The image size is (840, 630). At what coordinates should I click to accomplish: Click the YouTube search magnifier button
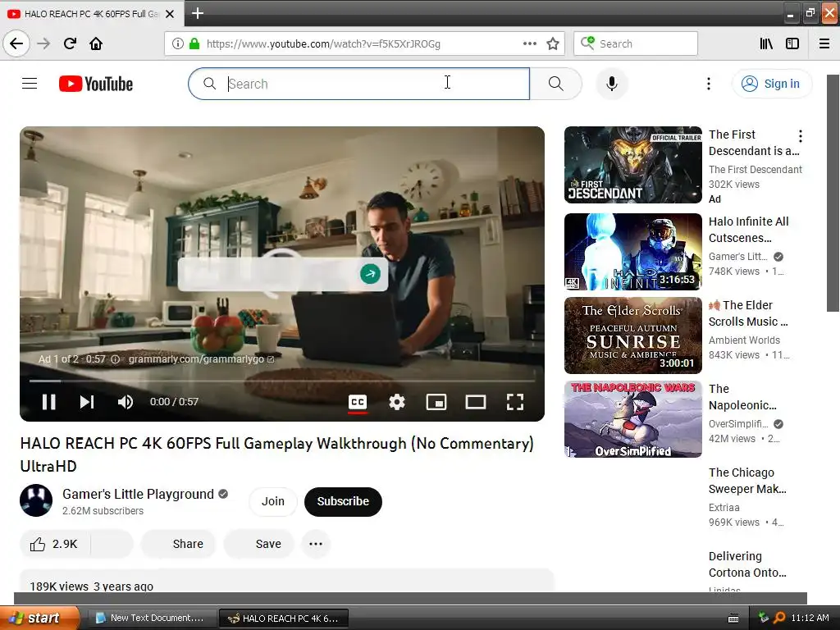coord(555,84)
